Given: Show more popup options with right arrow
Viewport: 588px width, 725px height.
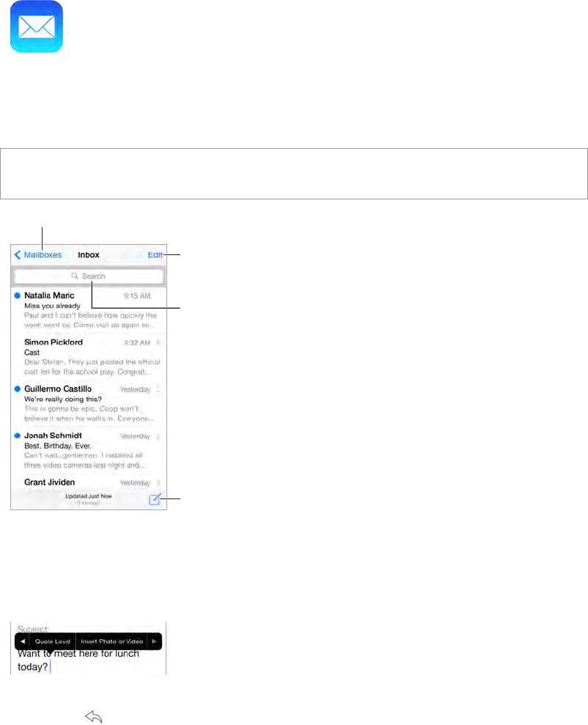Looking at the screenshot, I should point(155,641).
